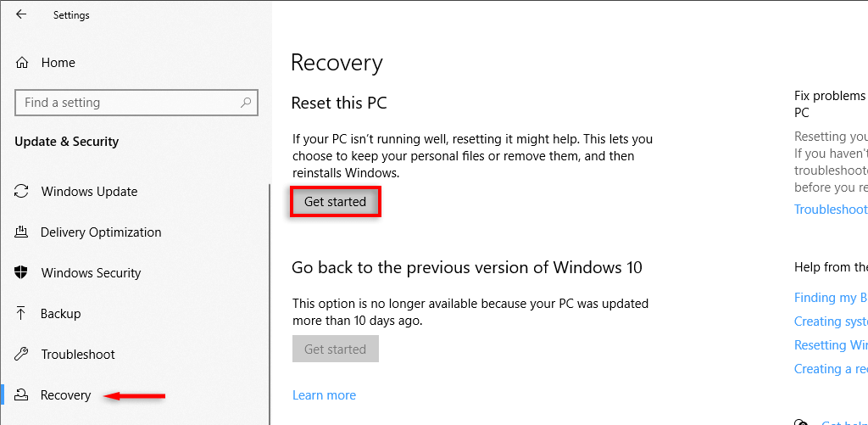Open the 'Creating a rec…' help link
The height and width of the screenshot is (425, 868).
[x=831, y=369]
